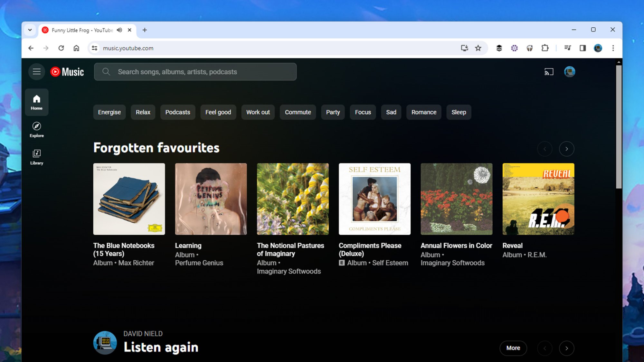Open the Reveal album thumbnail
Screen dimensions: 644x362
pyautogui.click(x=538, y=199)
